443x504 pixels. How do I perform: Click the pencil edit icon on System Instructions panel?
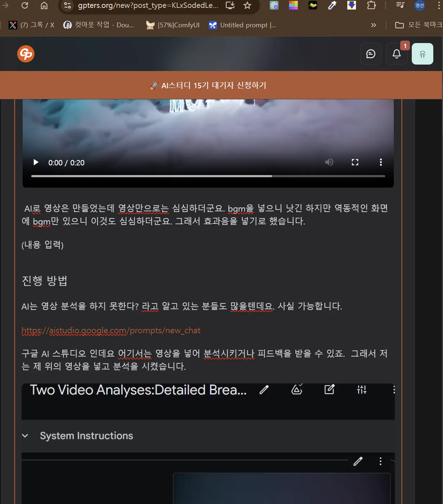[x=358, y=461]
